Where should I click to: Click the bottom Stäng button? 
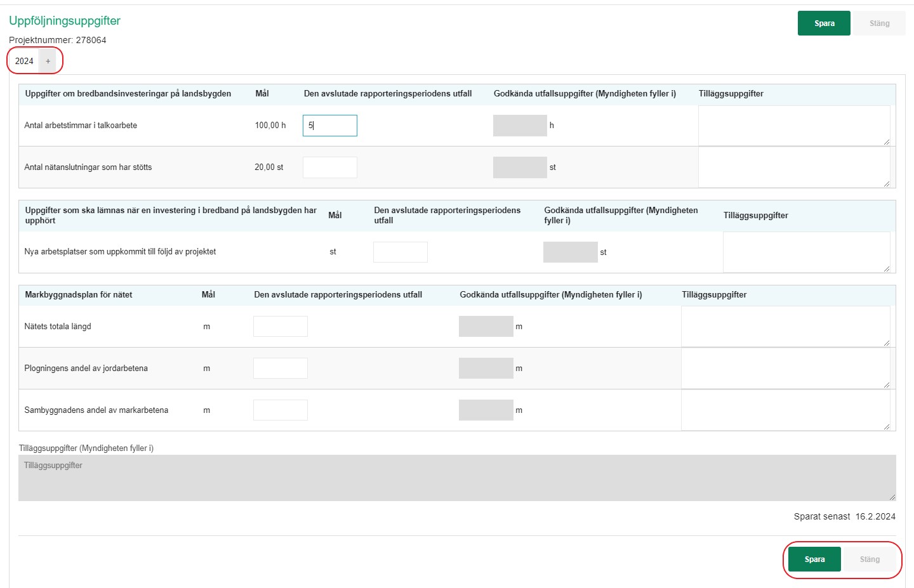(x=870, y=559)
